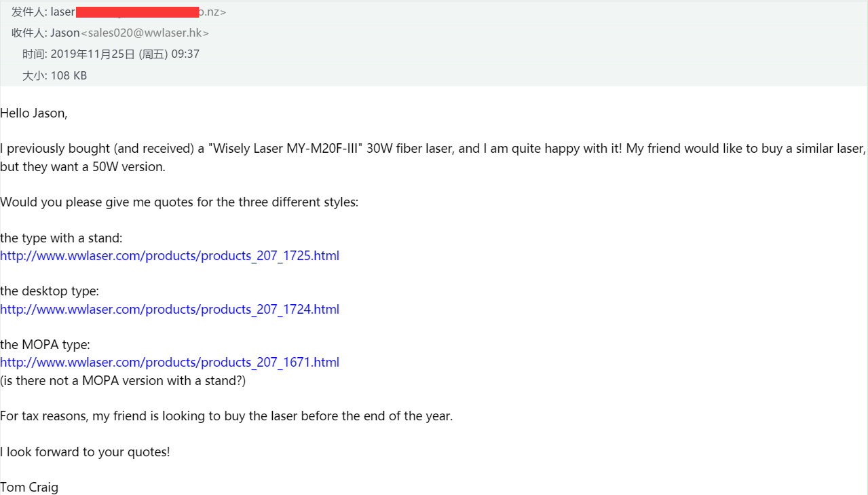Screen dimensions: 868x495
Task: Click the greeting line Hello Jason
Action: (x=34, y=113)
